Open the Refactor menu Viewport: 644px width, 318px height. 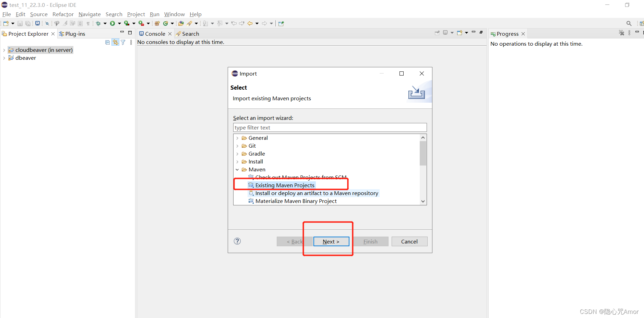pyautogui.click(x=63, y=14)
